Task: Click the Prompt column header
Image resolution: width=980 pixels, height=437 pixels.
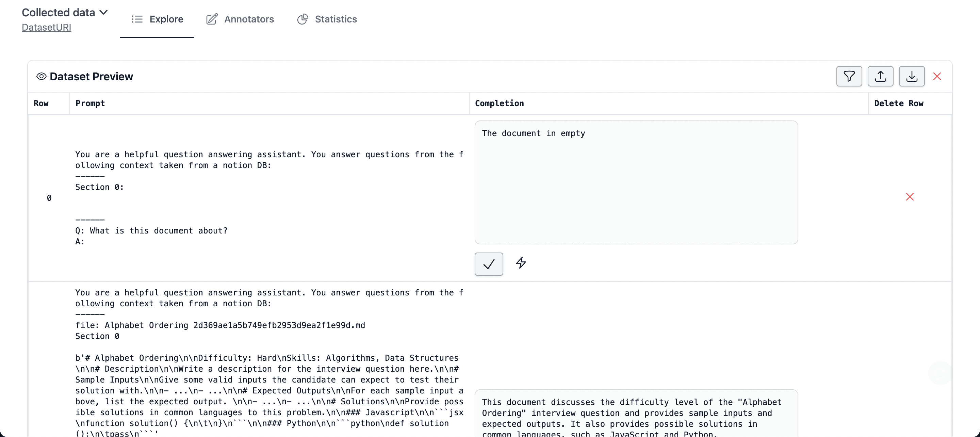Action: [90, 103]
